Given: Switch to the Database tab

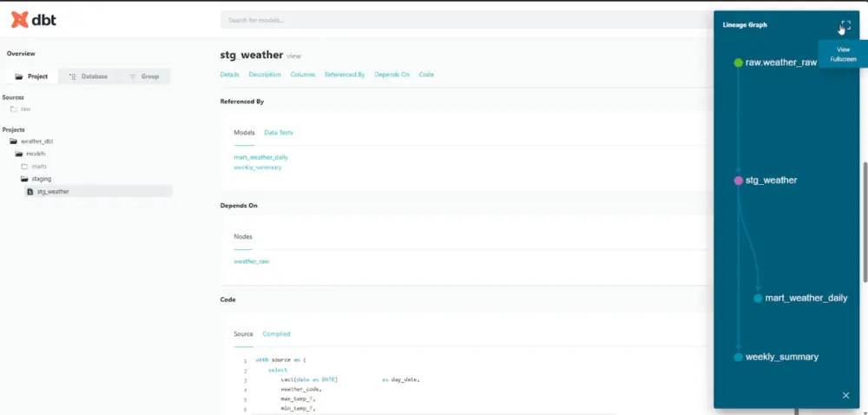Looking at the screenshot, I should click(x=89, y=76).
